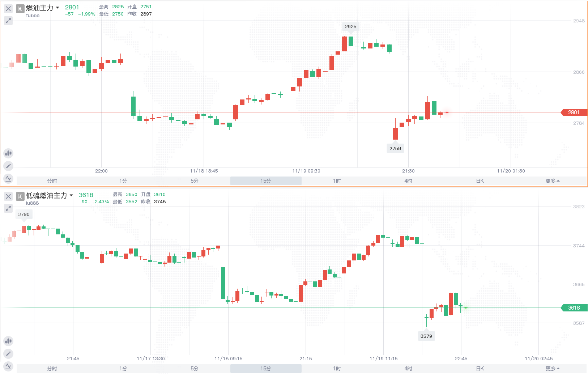
Task: Open the 燃油主力 contract dropdown
Action: click(x=57, y=8)
